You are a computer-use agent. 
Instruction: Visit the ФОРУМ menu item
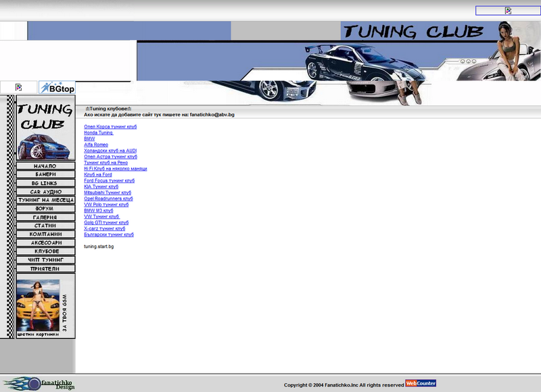[x=45, y=209]
